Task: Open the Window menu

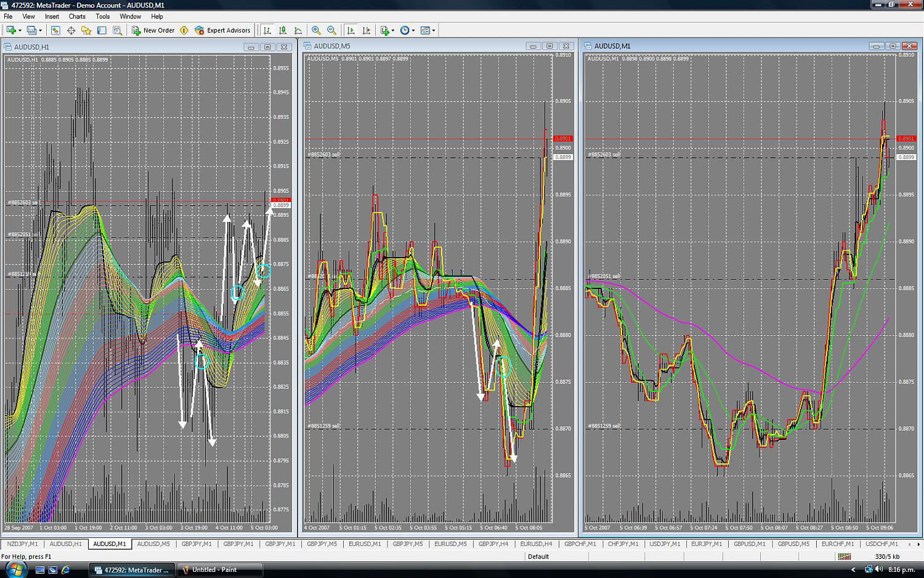Action: (x=130, y=17)
